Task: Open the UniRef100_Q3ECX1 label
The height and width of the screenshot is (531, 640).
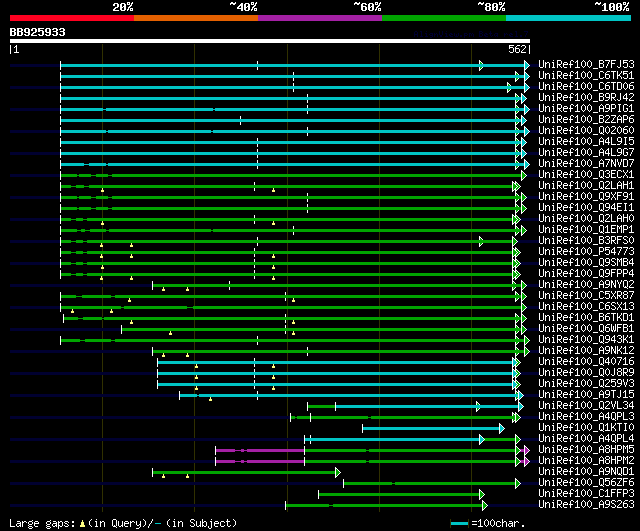Action: [586, 175]
